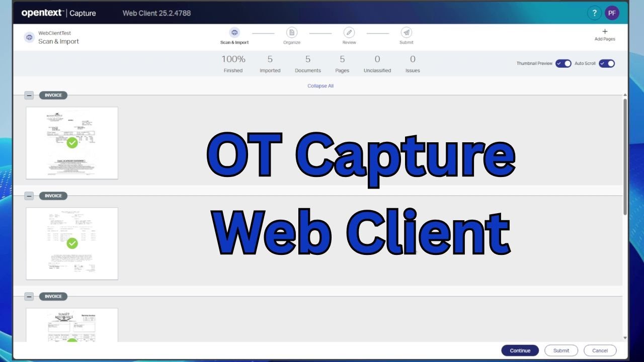Click the WebClientTest profile name
Image resolution: width=644 pixels, height=362 pixels.
pyautogui.click(x=55, y=33)
